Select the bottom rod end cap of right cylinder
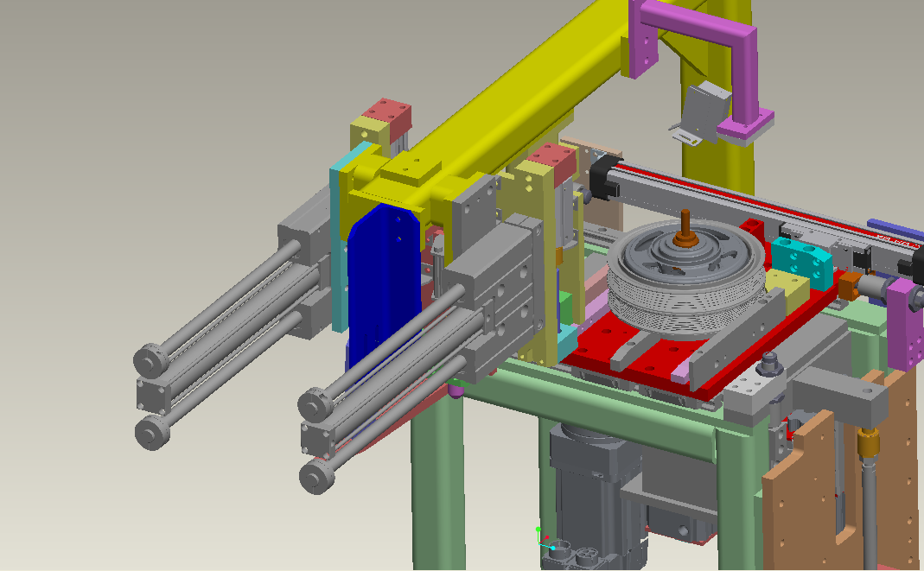The width and height of the screenshot is (924, 571). click(x=317, y=476)
